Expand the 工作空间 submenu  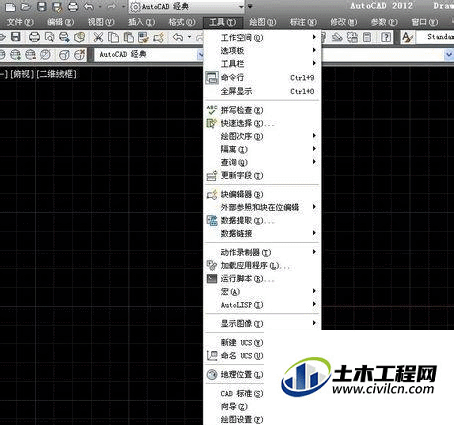pos(262,37)
